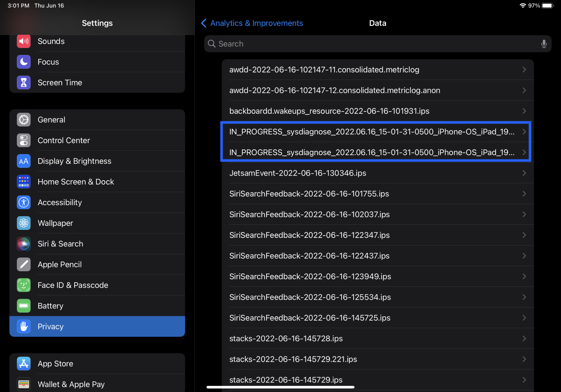The image size is (561, 392).
Task: Tap the battery status indicator in status bar
Action: tap(548, 5)
